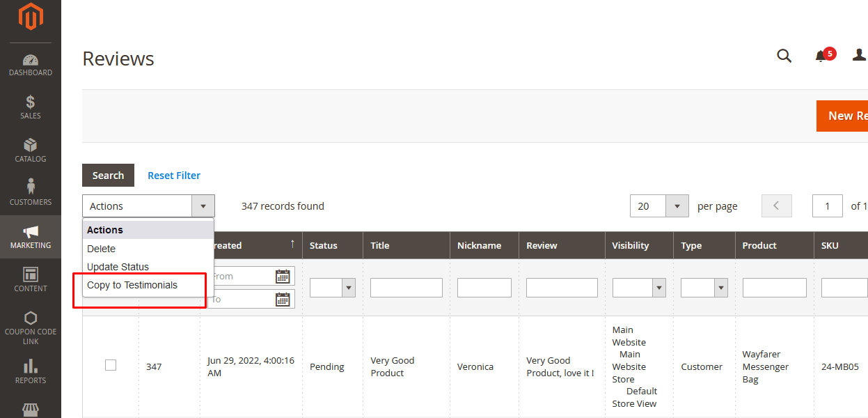Image resolution: width=868 pixels, height=418 pixels.
Task: Choose Update Status from Actions list
Action: [x=118, y=267]
